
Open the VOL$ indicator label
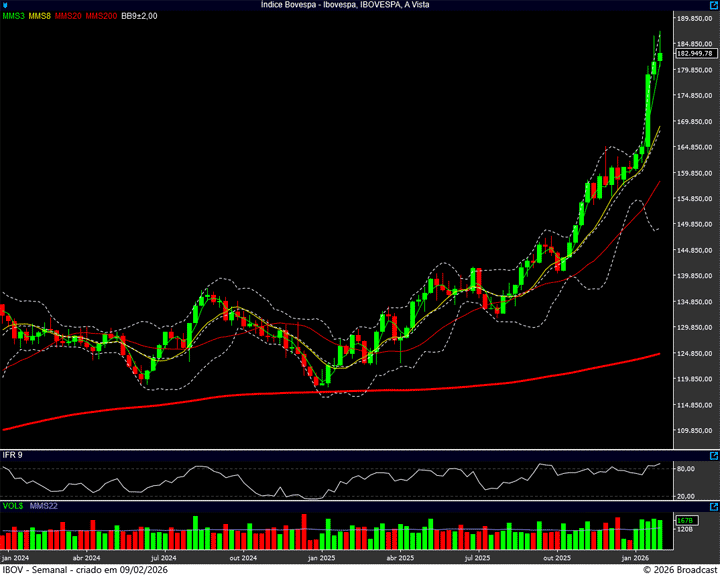coord(13,508)
